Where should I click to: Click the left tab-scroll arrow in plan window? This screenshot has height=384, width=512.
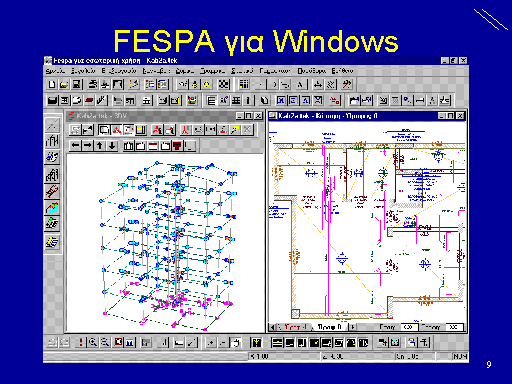(x=272, y=327)
